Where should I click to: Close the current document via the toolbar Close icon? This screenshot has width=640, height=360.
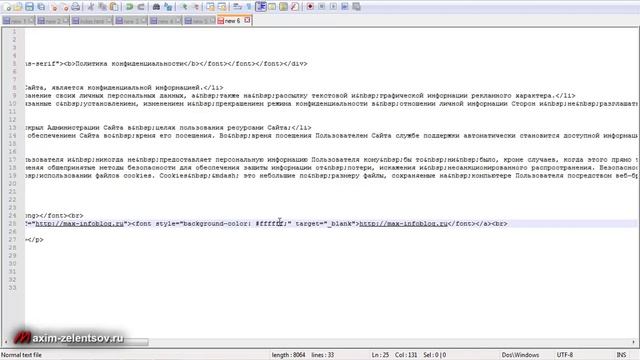53,7
